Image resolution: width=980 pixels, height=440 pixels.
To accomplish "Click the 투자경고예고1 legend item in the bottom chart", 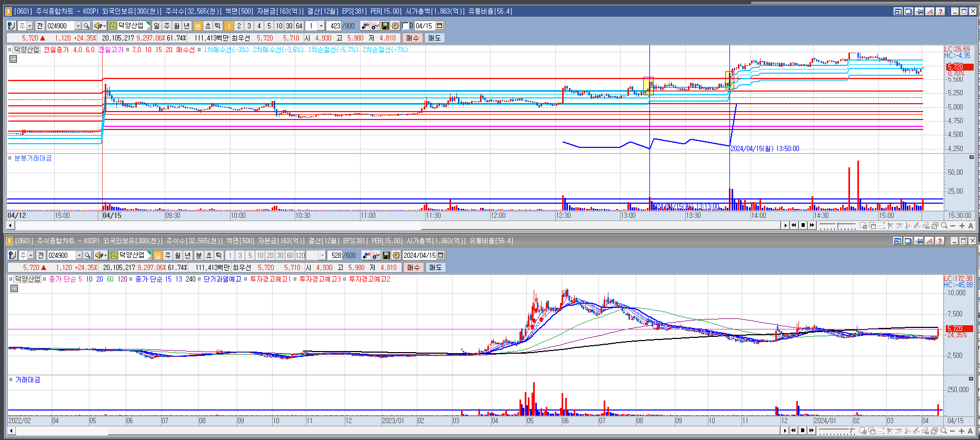I will click(x=271, y=279).
